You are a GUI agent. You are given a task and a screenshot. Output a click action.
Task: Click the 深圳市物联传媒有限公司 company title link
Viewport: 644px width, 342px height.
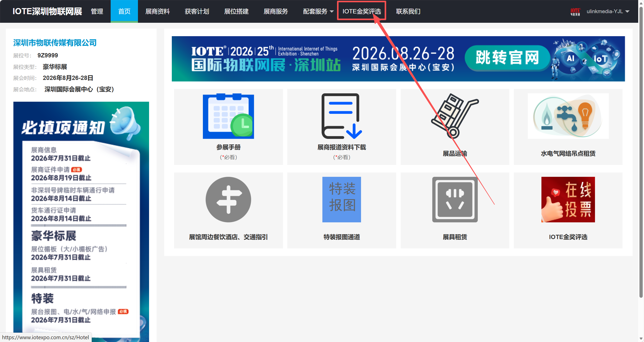pyautogui.click(x=55, y=43)
